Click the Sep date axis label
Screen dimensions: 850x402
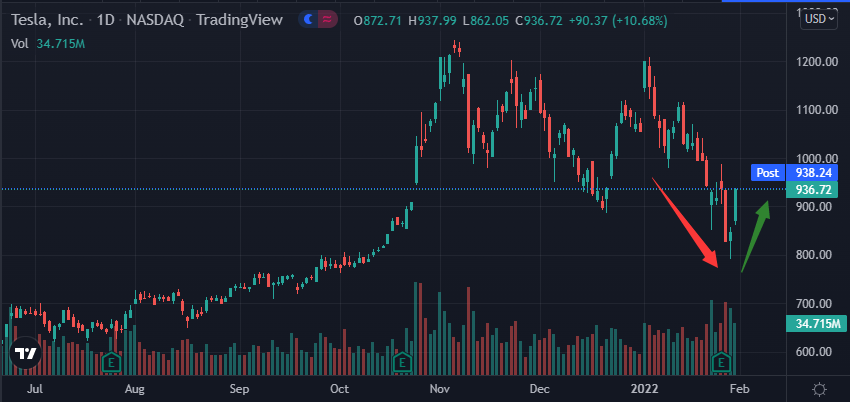(239, 388)
